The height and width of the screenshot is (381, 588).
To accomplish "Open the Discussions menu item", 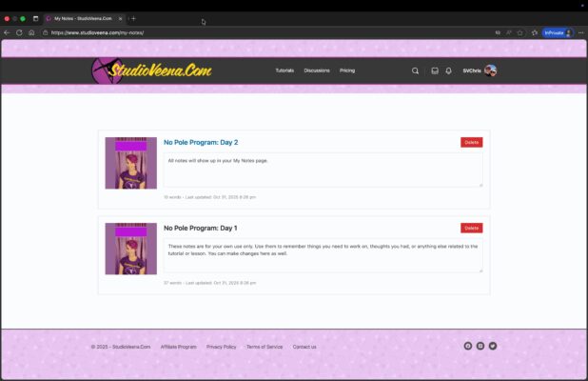I will tap(317, 70).
